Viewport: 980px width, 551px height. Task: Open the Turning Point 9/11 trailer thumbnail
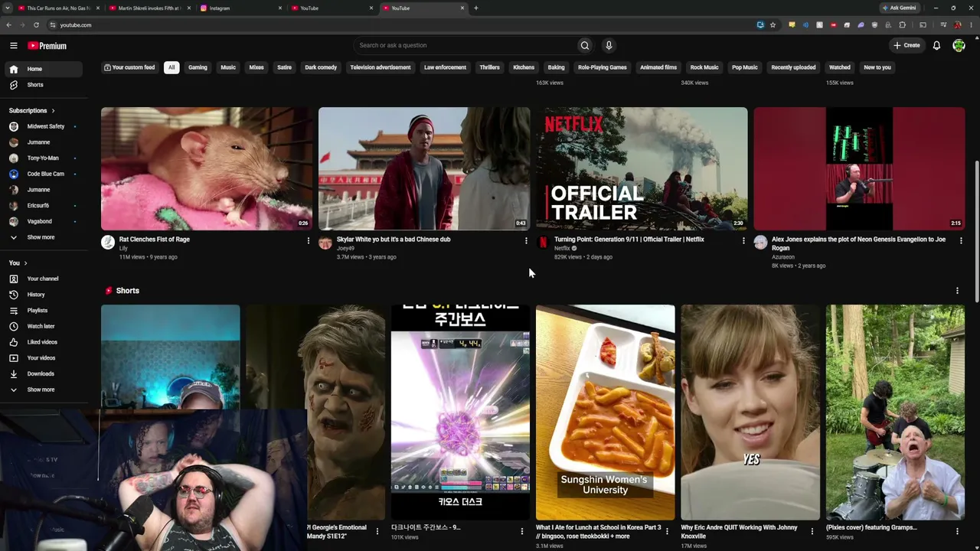pyautogui.click(x=642, y=168)
